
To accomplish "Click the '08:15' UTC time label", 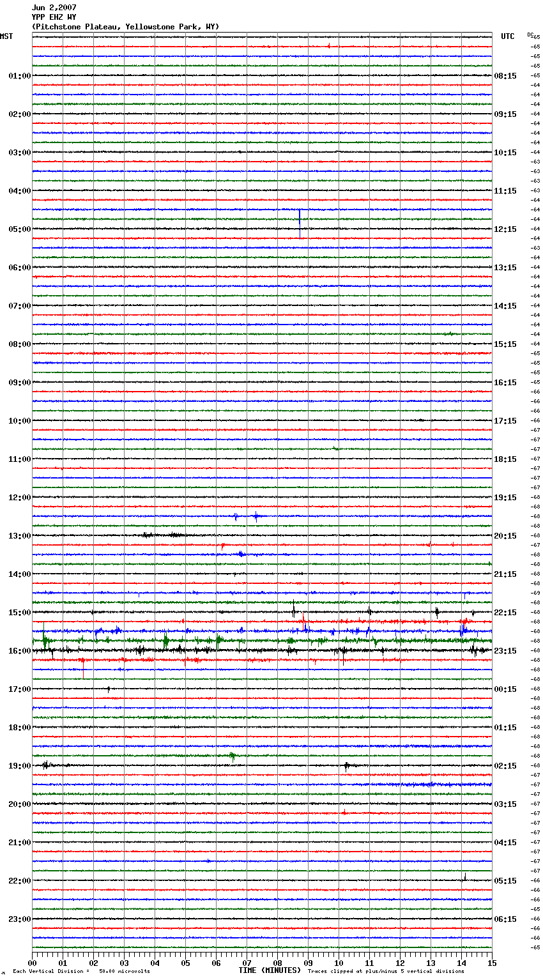I will click(x=505, y=76).
